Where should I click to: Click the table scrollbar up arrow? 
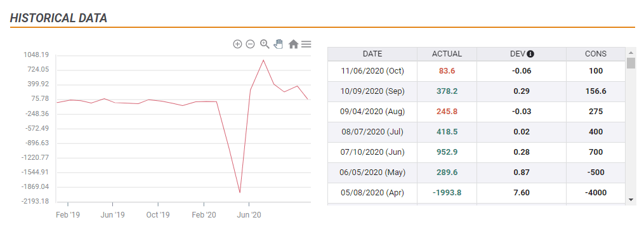coord(631,53)
